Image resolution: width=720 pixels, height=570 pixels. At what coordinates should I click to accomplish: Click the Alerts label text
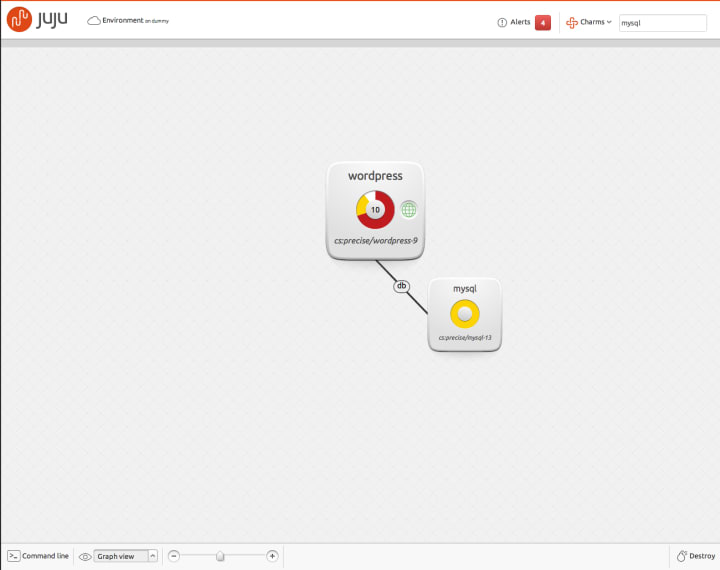pyautogui.click(x=520, y=22)
